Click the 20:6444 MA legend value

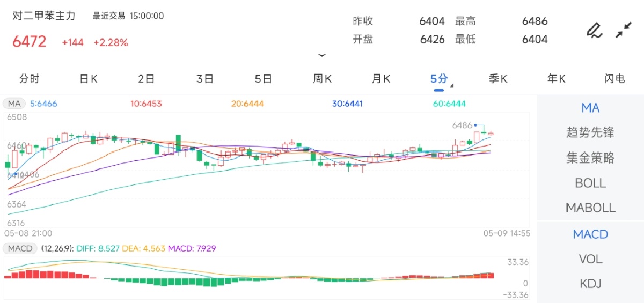247,104
